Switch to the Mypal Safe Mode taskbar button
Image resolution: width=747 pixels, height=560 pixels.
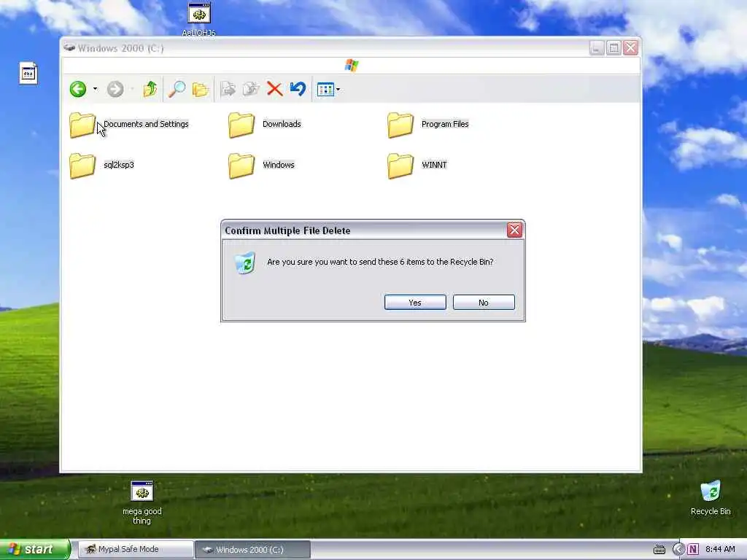[136, 550]
